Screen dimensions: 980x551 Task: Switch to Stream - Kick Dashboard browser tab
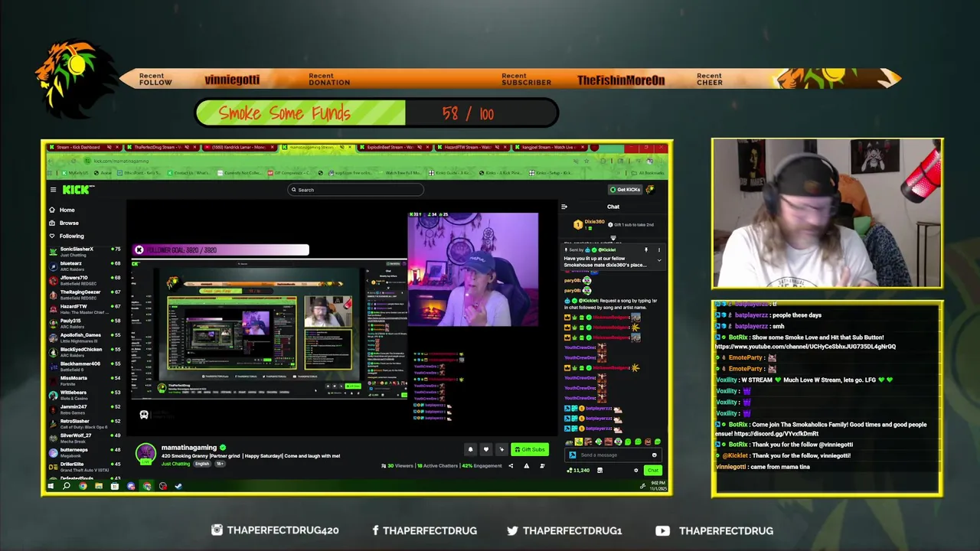83,147
